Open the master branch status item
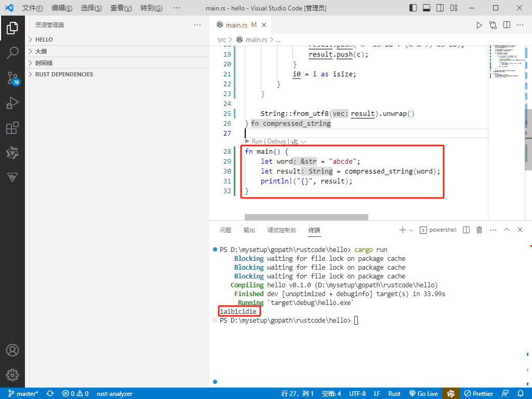The image size is (532, 399). click(x=23, y=394)
